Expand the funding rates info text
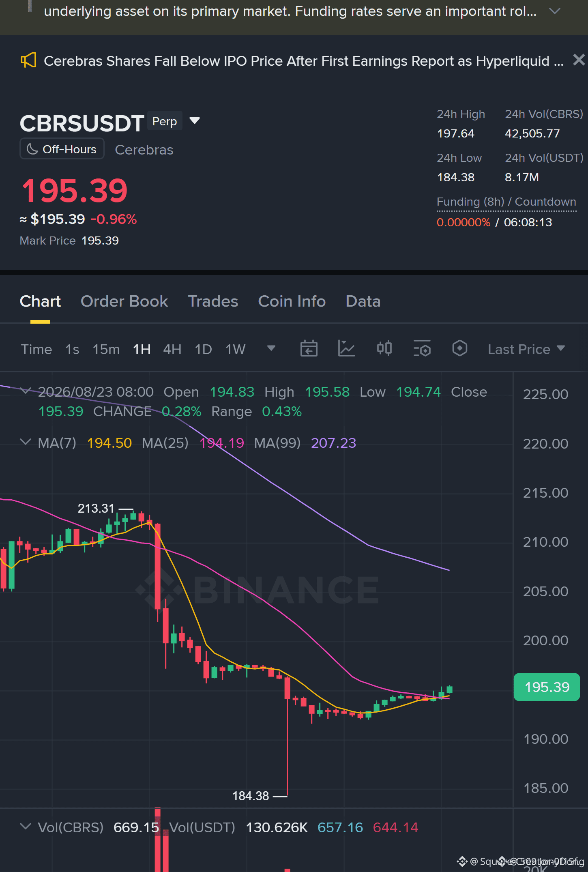Viewport: 588px width, 872px height. pos(554,11)
